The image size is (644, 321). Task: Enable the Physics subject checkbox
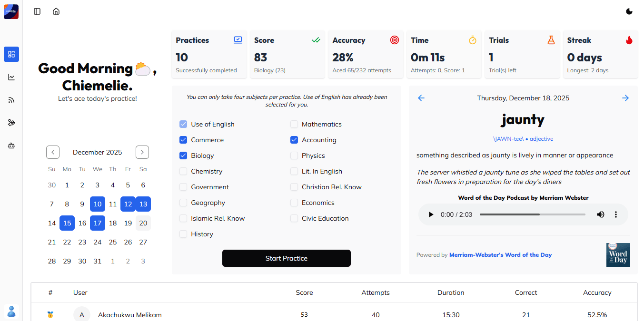pos(294,156)
